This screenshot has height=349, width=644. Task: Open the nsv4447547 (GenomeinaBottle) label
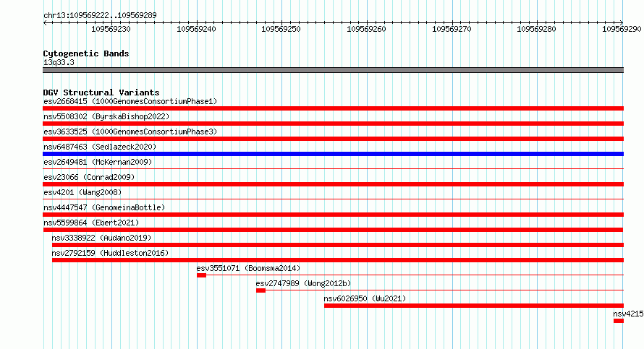[x=104, y=207]
